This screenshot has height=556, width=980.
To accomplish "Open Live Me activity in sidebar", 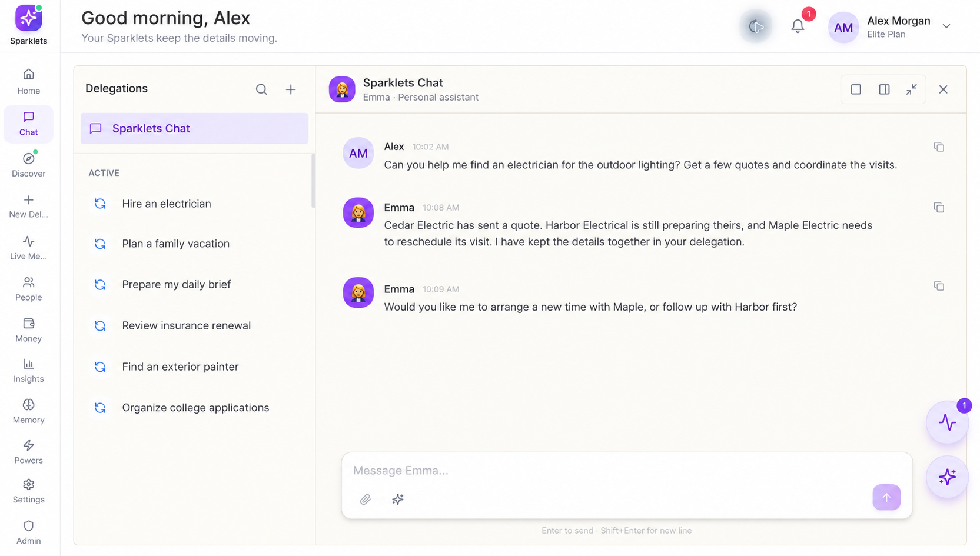I will [28, 248].
